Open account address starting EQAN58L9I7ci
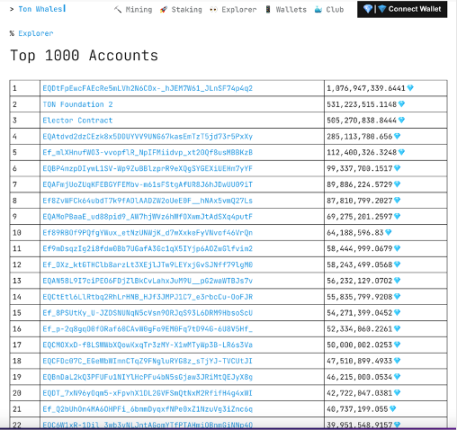This screenshot has width=457, height=430. pos(147,281)
